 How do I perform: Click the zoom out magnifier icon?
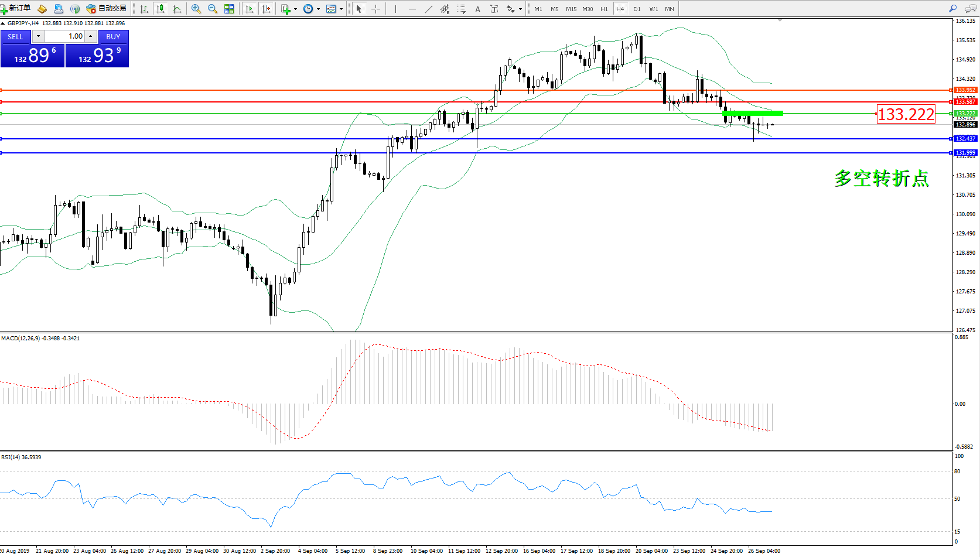pyautogui.click(x=213, y=9)
